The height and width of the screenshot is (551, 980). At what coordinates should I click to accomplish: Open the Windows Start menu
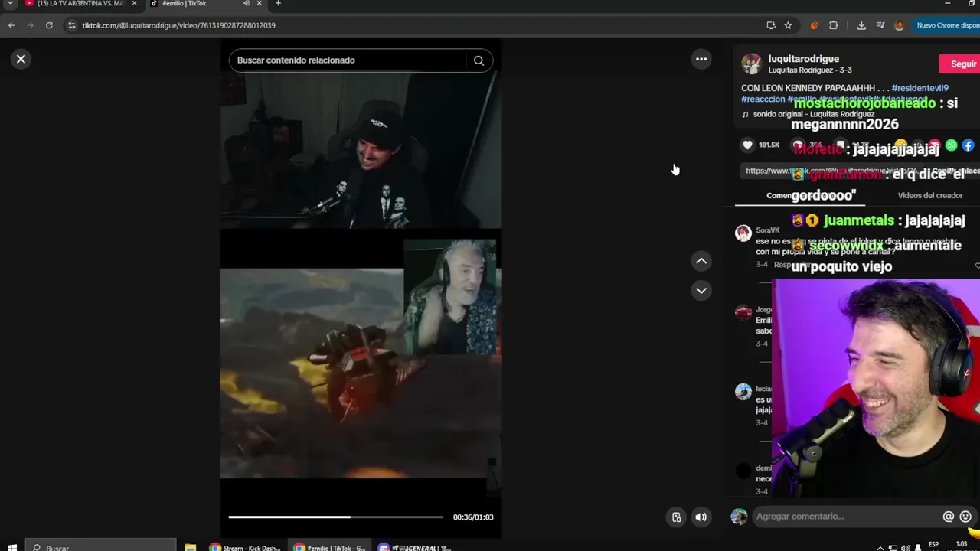point(12,547)
